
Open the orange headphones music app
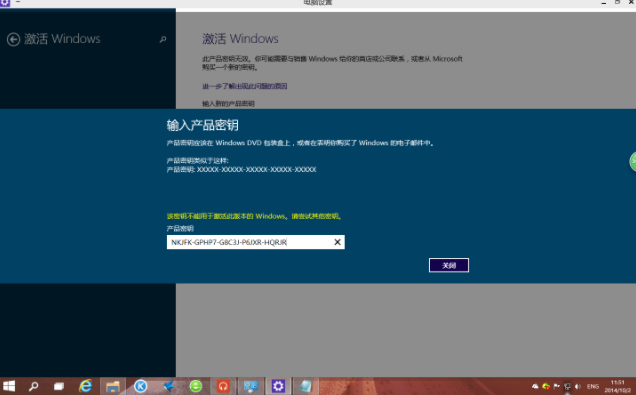(223, 386)
